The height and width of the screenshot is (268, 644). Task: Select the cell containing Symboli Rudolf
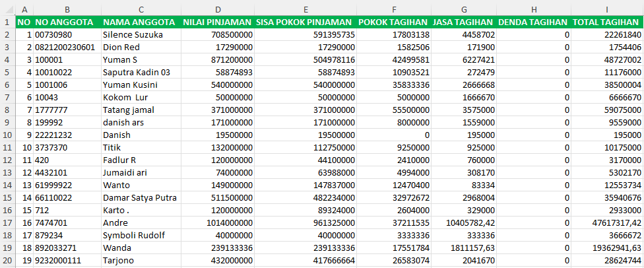pos(141,235)
